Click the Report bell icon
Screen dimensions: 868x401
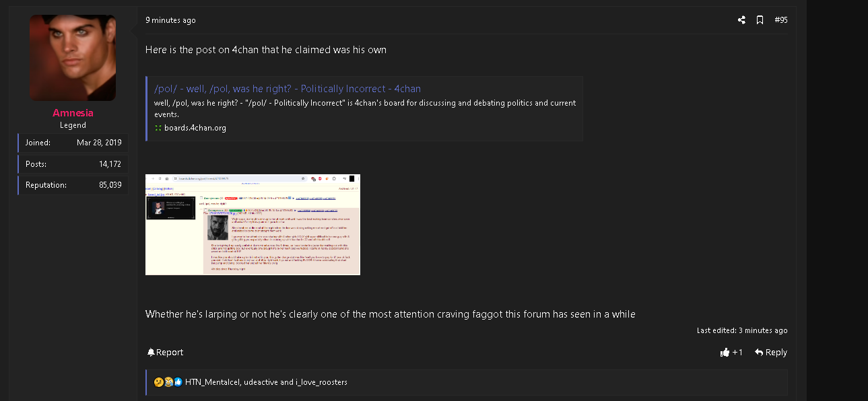(x=151, y=353)
